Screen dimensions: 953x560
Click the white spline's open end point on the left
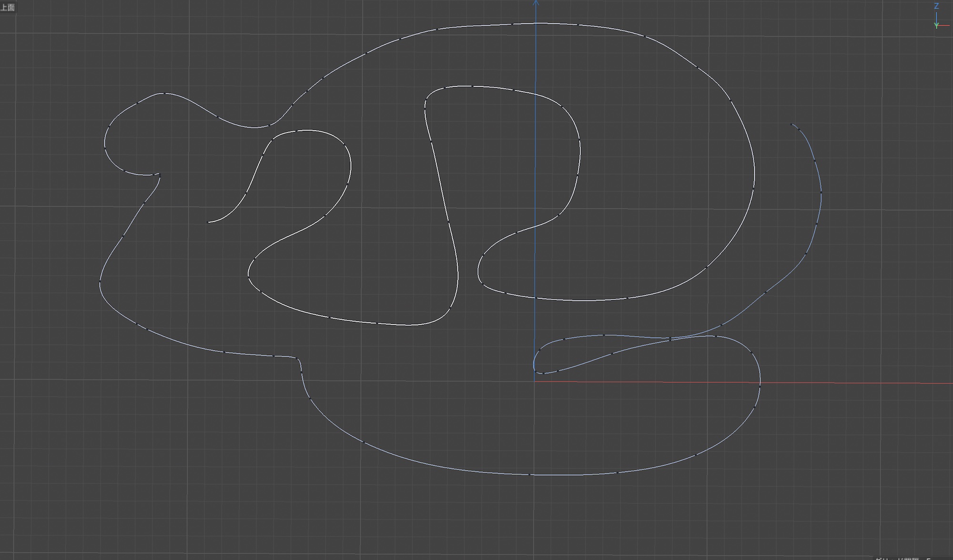click(208, 222)
